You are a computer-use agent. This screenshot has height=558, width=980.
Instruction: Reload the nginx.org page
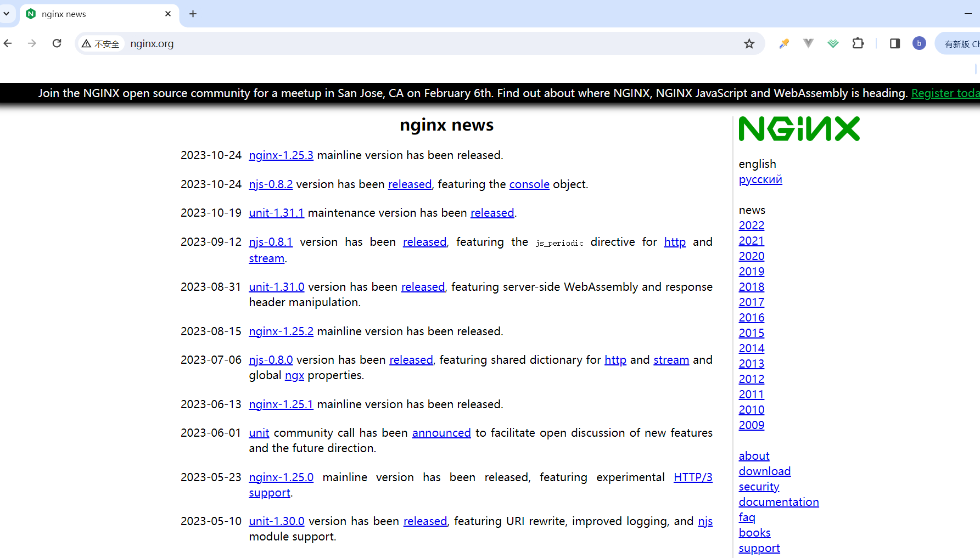point(57,43)
